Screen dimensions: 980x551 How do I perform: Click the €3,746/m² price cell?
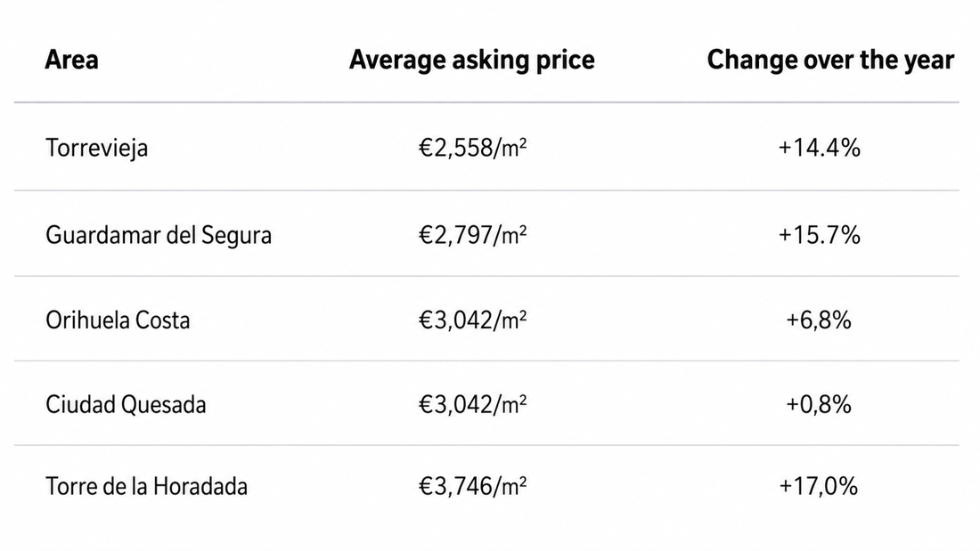[472, 487]
